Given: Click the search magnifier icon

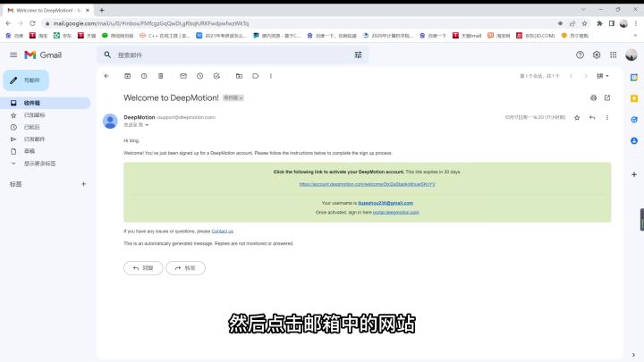Looking at the screenshot, I should [107, 55].
